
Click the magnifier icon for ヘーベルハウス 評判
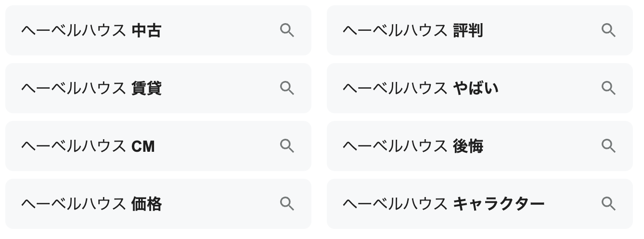click(608, 30)
